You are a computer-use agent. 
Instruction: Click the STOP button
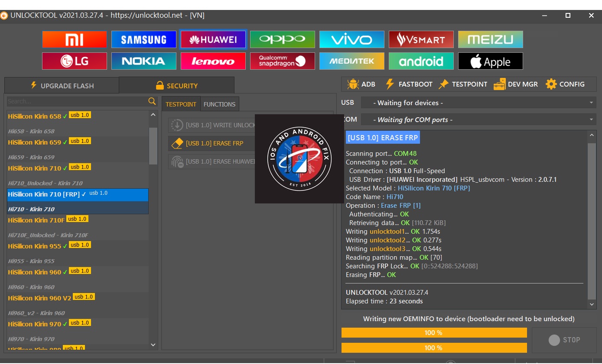coord(564,340)
